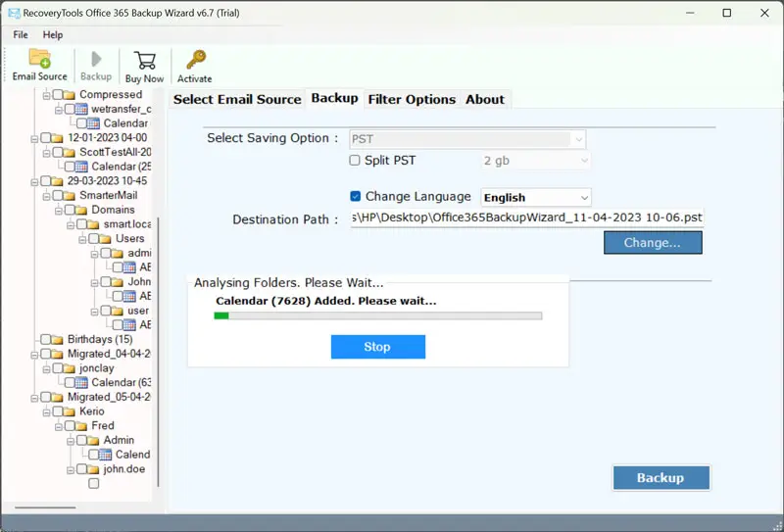Open the File menu

click(21, 34)
